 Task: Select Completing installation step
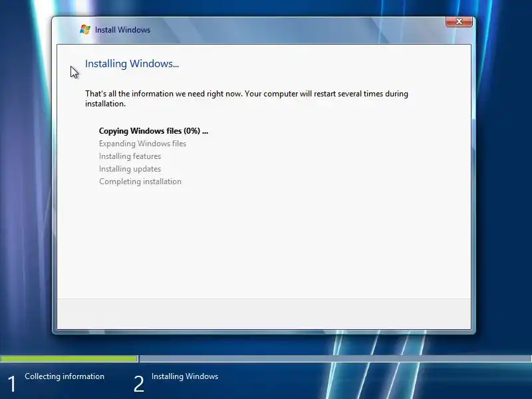point(140,182)
